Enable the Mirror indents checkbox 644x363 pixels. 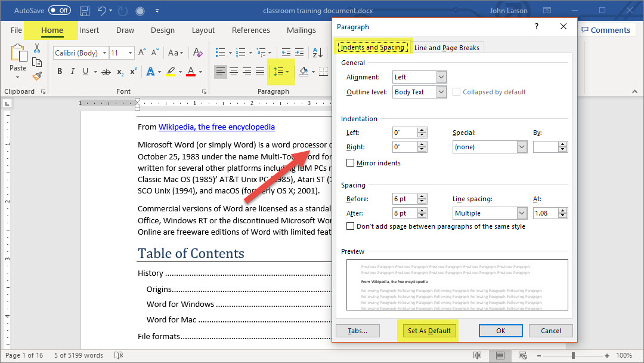351,163
